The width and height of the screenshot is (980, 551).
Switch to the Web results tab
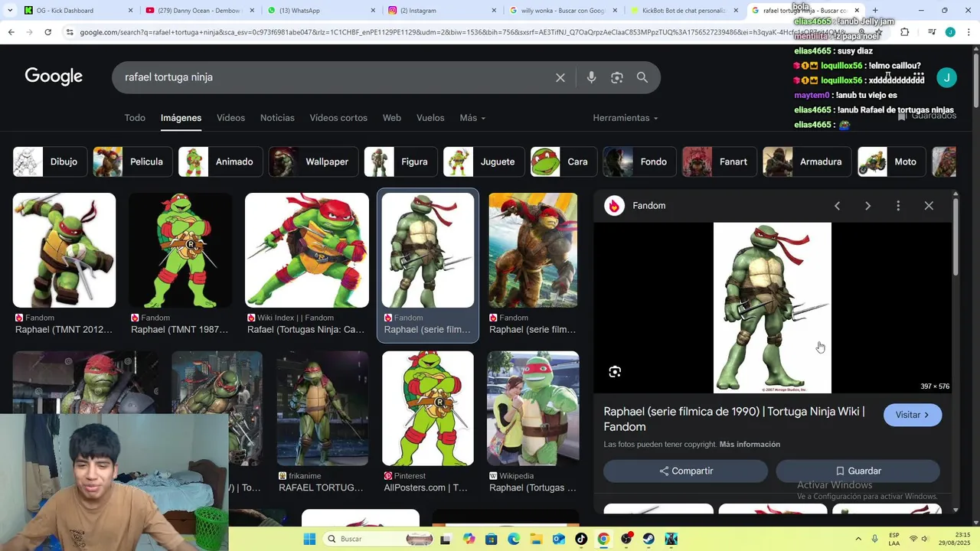392,118
